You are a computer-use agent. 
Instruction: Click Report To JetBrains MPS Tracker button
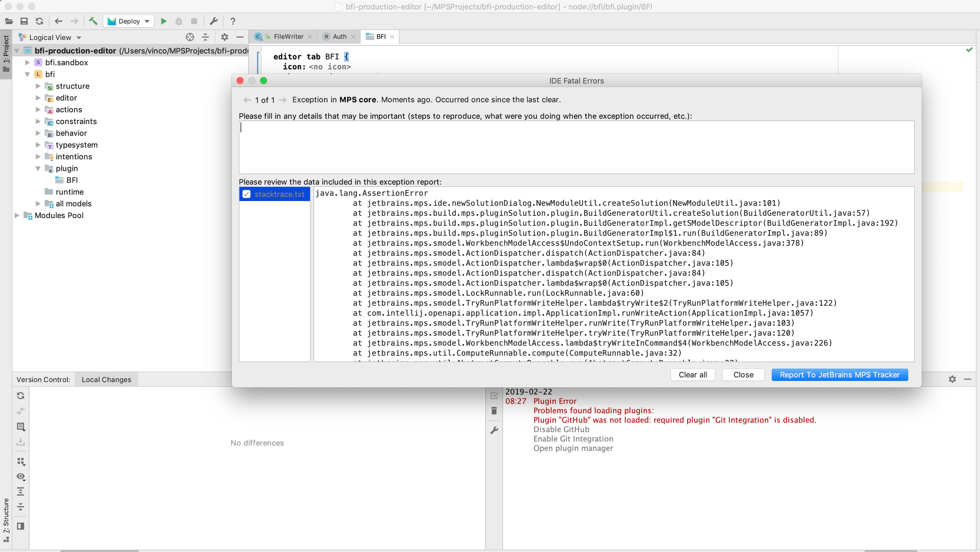pos(840,375)
